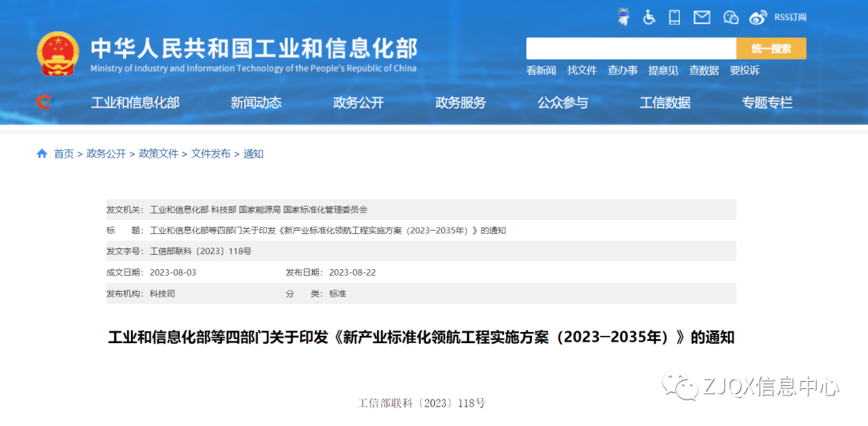Click the 统一搜索 button

pyautogui.click(x=771, y=48)
